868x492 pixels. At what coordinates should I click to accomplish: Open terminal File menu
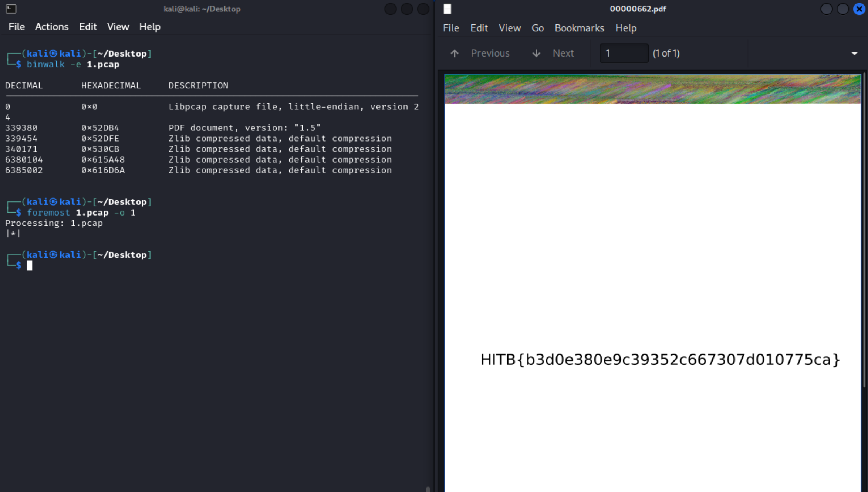pos(17,27)
